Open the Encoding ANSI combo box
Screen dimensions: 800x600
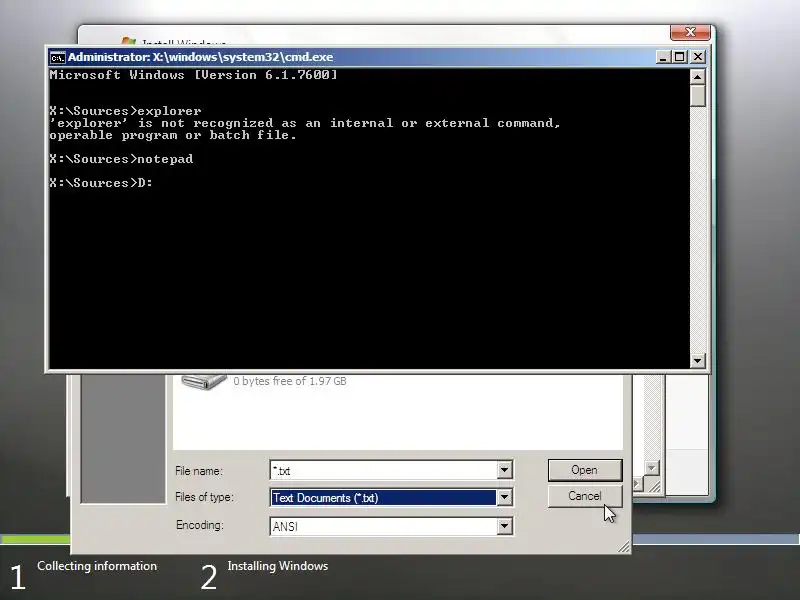391,526
